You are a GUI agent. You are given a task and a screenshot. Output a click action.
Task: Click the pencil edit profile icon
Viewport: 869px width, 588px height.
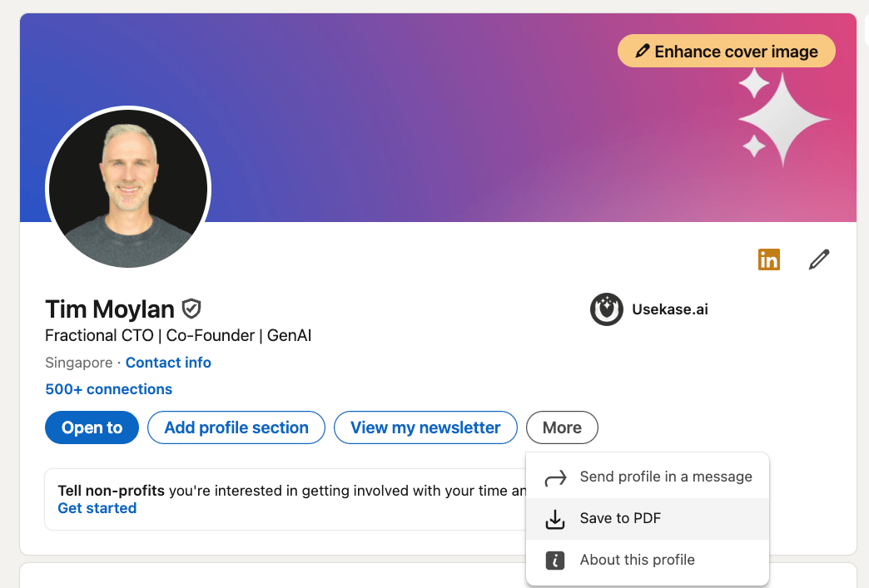(x=819, y=259)
